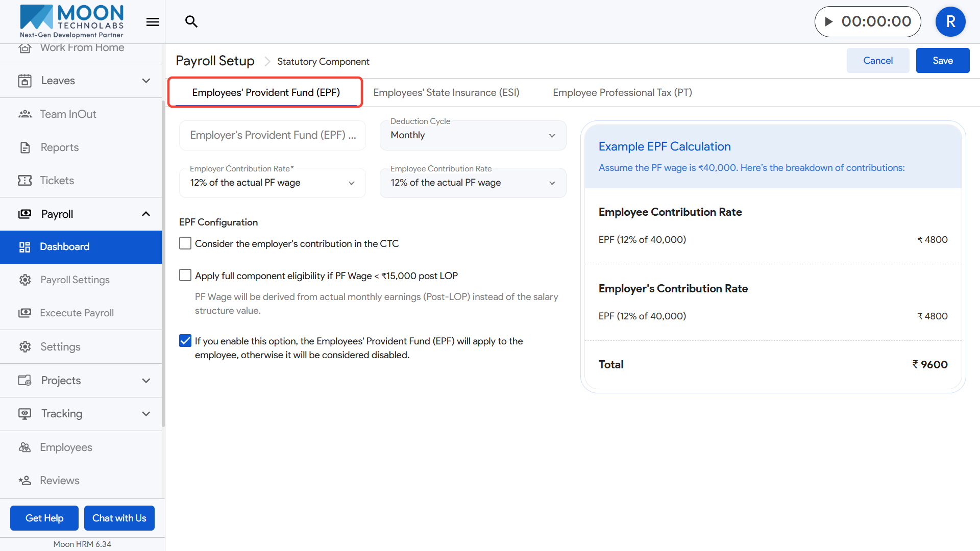Screen dimensions: 980x551
Task: Open Execute Payroll sidebar item
Action: 77,313
